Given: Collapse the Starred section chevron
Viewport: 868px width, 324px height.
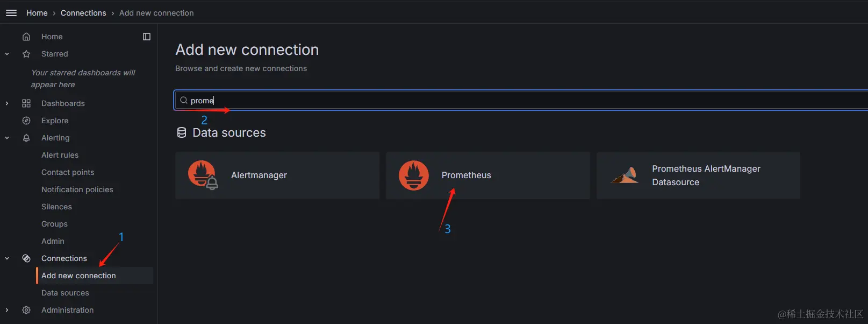Looking at the screenshot, I should tap(7, 54).
